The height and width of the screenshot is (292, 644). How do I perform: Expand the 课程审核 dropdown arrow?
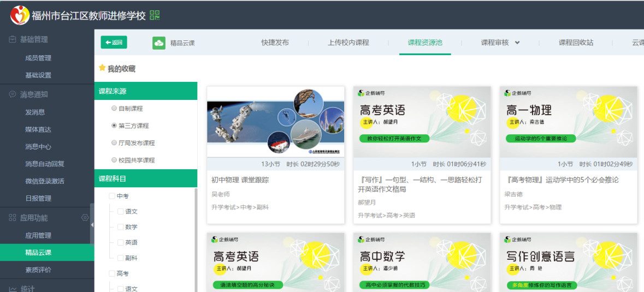(x=517, y=43)
